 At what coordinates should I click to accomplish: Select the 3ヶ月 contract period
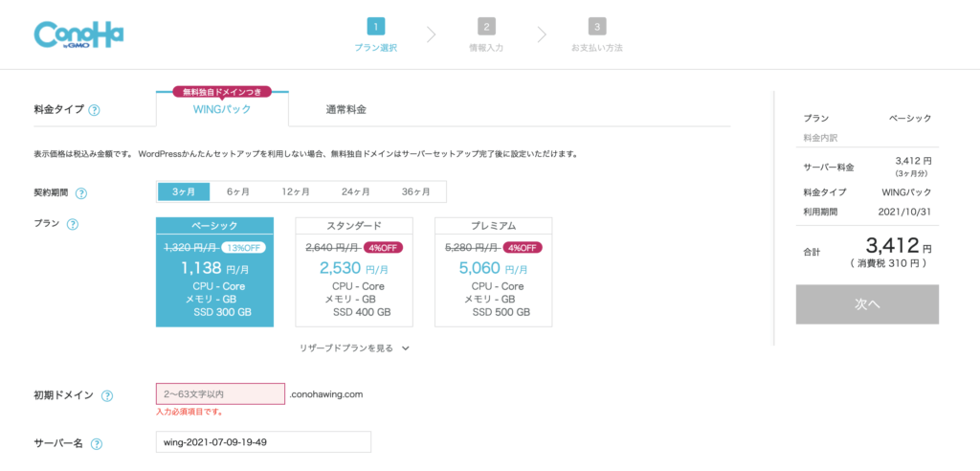coord(183,192)
